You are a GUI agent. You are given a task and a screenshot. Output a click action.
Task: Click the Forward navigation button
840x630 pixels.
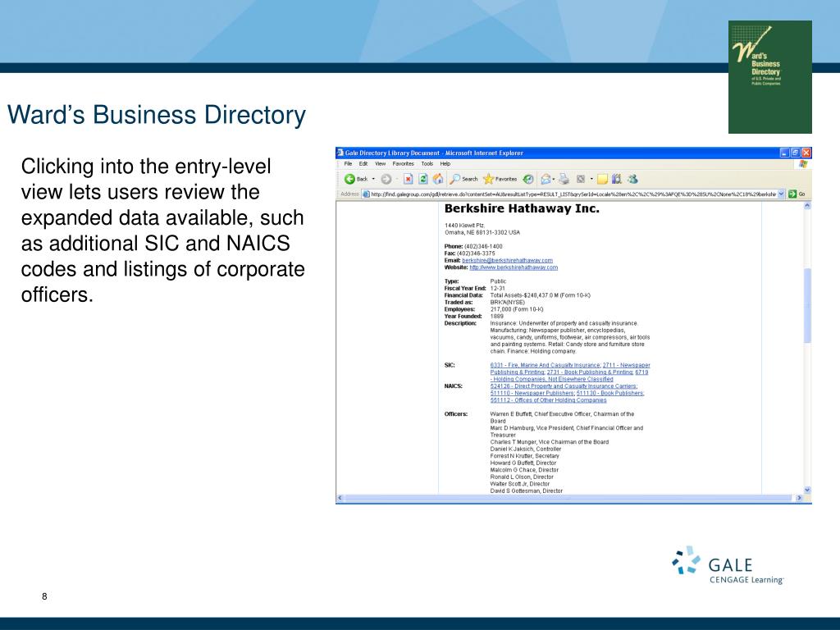pyautogui.click(x=386, y=179)
